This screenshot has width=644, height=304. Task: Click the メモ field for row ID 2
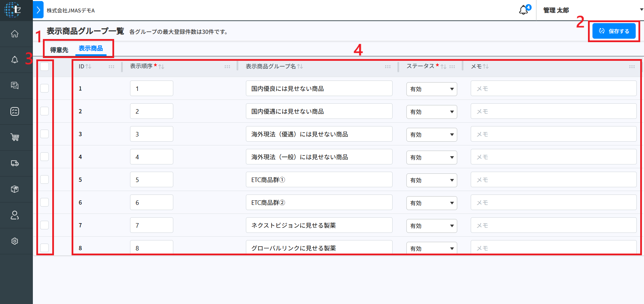coord(553,112)
